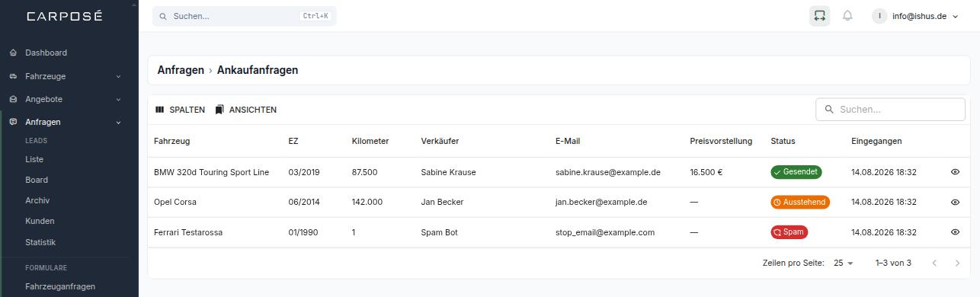Click the 16.500 € price value
Viewport: 980px width, 297px height.
[706, 172]
